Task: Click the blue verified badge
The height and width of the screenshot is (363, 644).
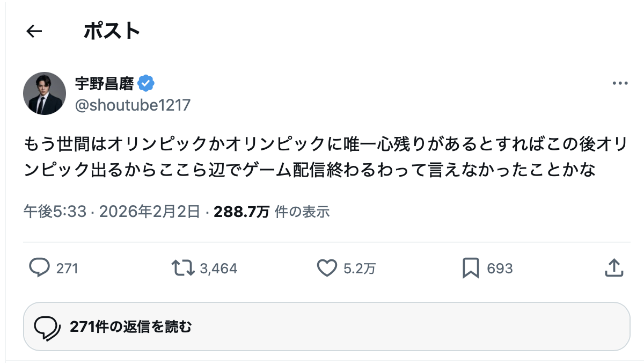Action: coord(146,83)
